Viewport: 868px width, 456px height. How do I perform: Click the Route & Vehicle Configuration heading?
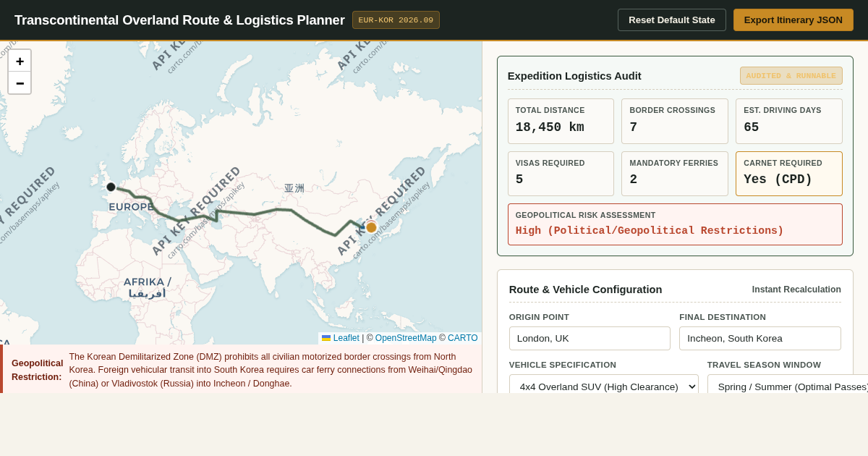585,290
